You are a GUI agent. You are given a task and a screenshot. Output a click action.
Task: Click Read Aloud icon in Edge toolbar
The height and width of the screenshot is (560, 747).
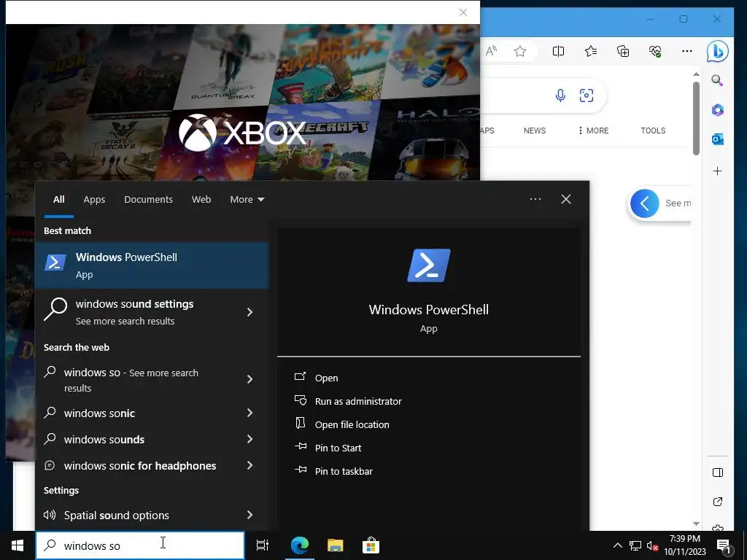(x=491, y=51)
